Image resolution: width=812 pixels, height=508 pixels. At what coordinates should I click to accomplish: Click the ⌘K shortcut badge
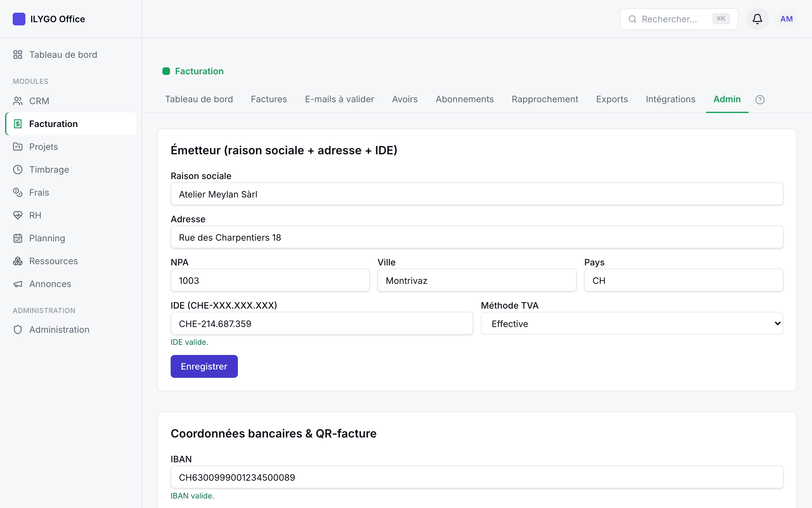pyautogui.click(x=721, y=19)
